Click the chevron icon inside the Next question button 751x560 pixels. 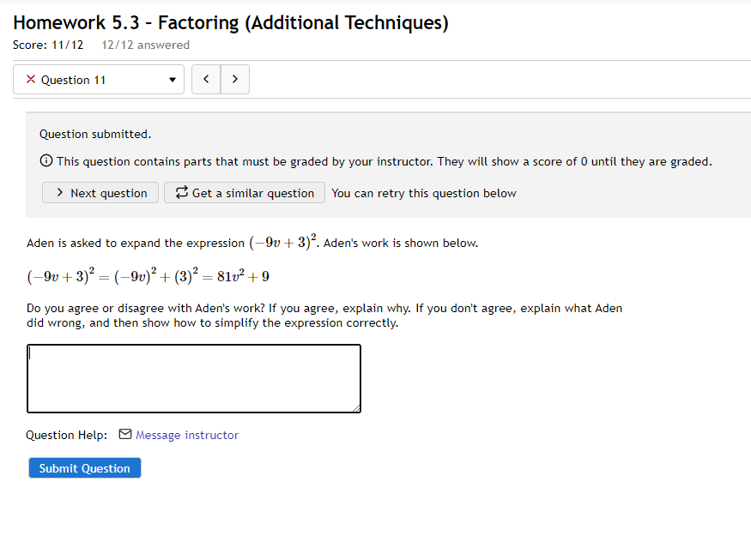tap(59, 192)
